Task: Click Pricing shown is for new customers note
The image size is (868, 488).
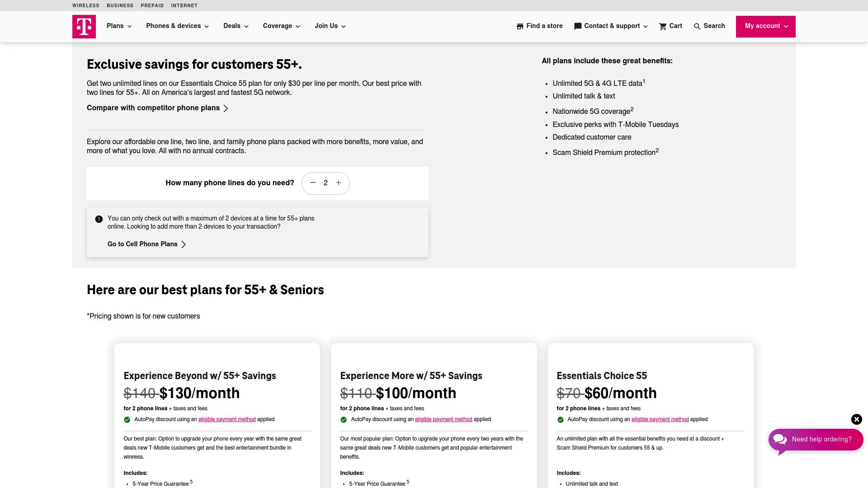Action: click(x=143, y=316)
